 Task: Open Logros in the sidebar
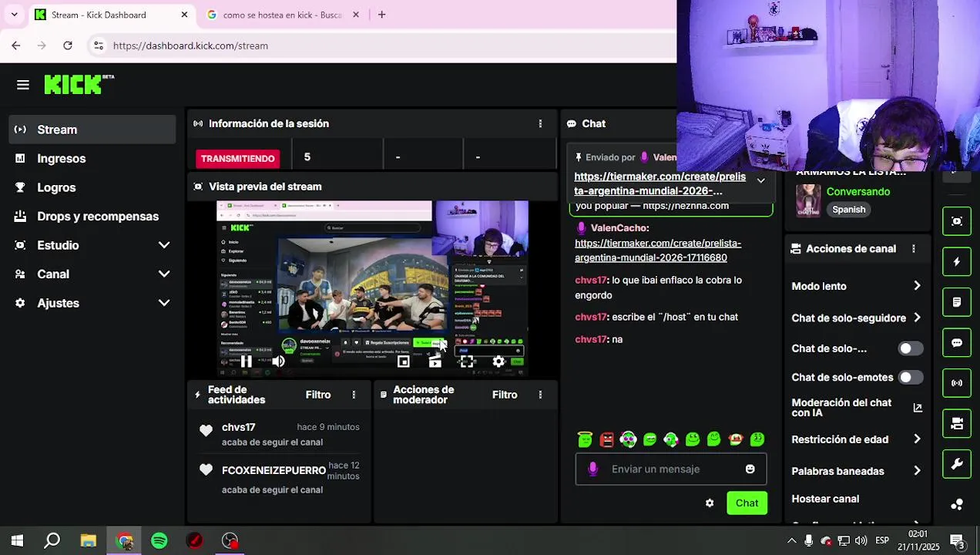(x=92, y=187)
